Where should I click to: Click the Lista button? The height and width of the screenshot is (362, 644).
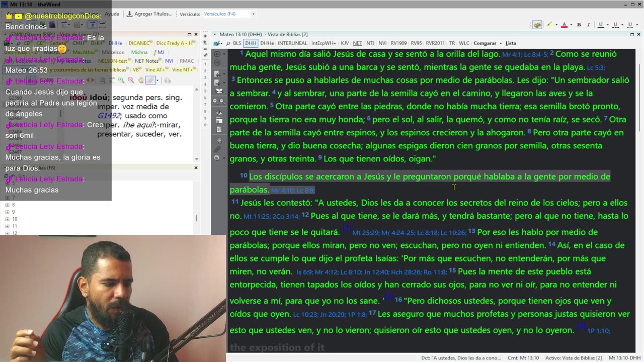(511, 43)
